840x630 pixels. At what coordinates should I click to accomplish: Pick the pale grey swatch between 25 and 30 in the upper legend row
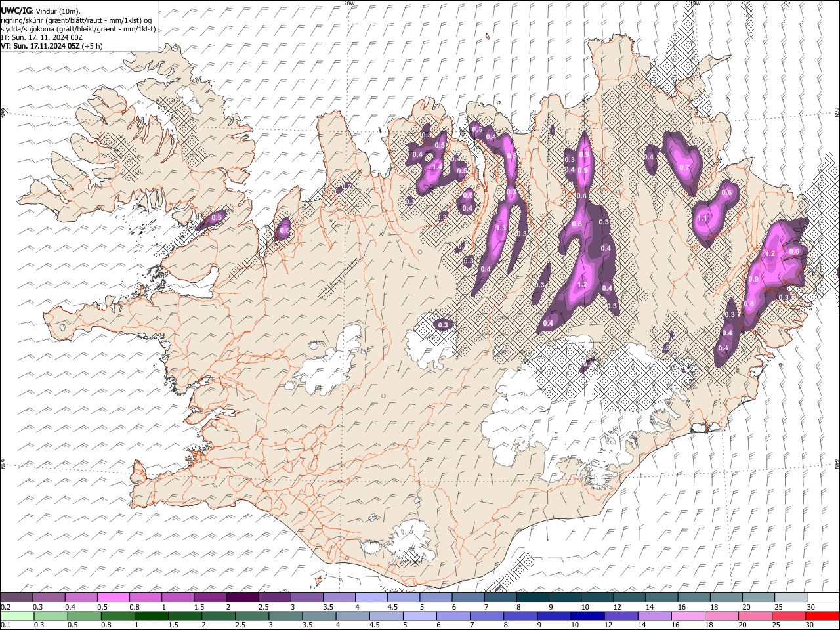pyautogui.click(x=790, y=597)
